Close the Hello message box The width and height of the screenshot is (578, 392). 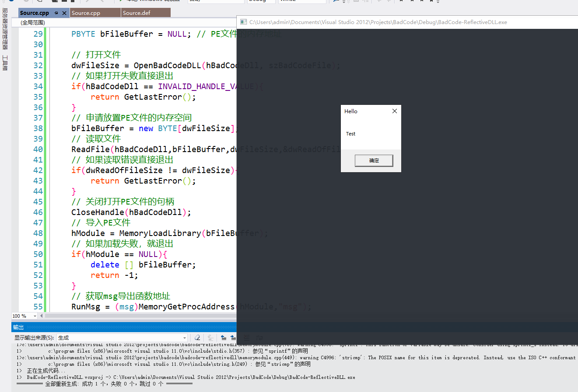(x=394, y=111)
